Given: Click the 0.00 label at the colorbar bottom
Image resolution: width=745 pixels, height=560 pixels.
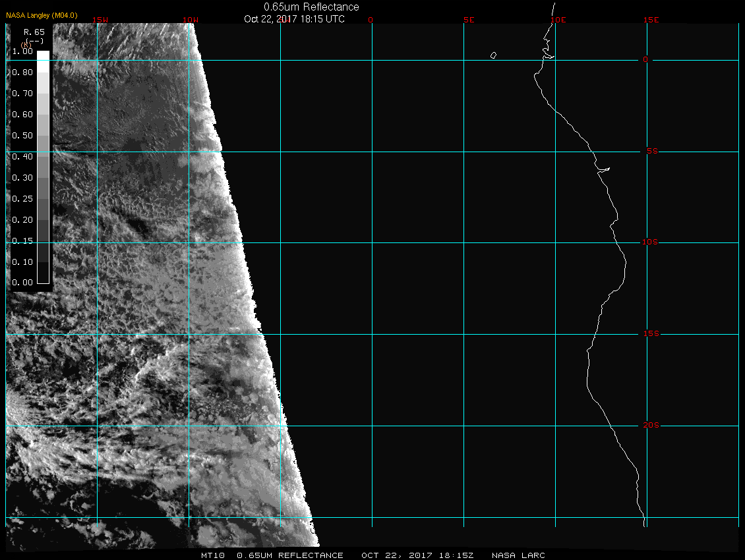Looking at the screenshot, I should (x=22, y=283).
